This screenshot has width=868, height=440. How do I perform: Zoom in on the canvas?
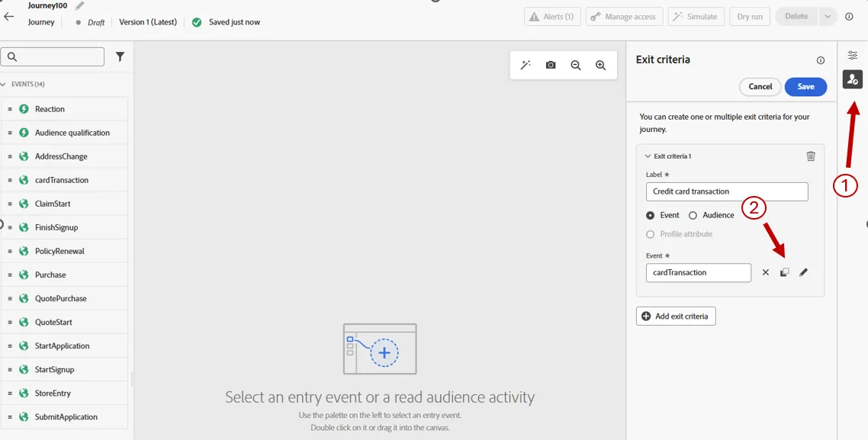coord(600,65)
